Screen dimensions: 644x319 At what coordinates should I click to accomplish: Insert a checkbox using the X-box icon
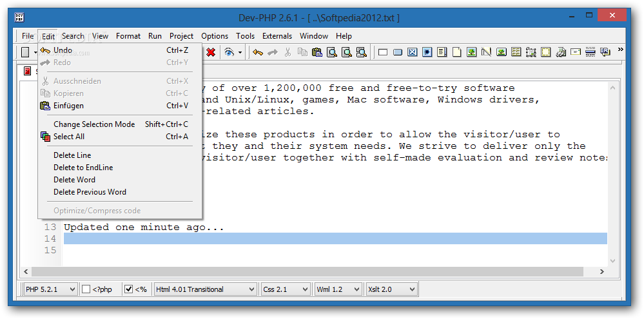(x=413, y=53)
